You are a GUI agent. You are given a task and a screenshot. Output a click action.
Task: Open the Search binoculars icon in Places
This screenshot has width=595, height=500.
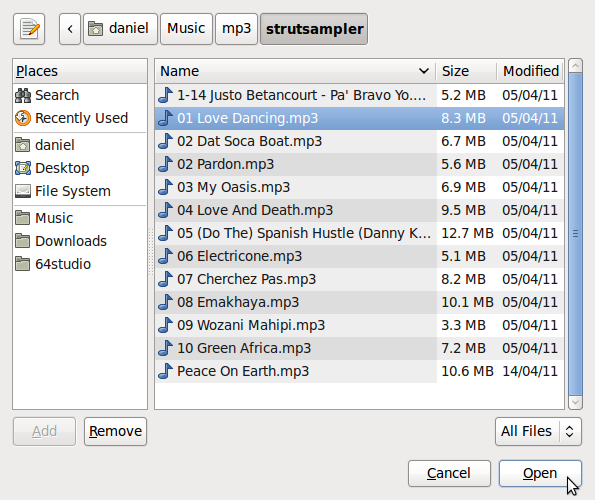23,95
